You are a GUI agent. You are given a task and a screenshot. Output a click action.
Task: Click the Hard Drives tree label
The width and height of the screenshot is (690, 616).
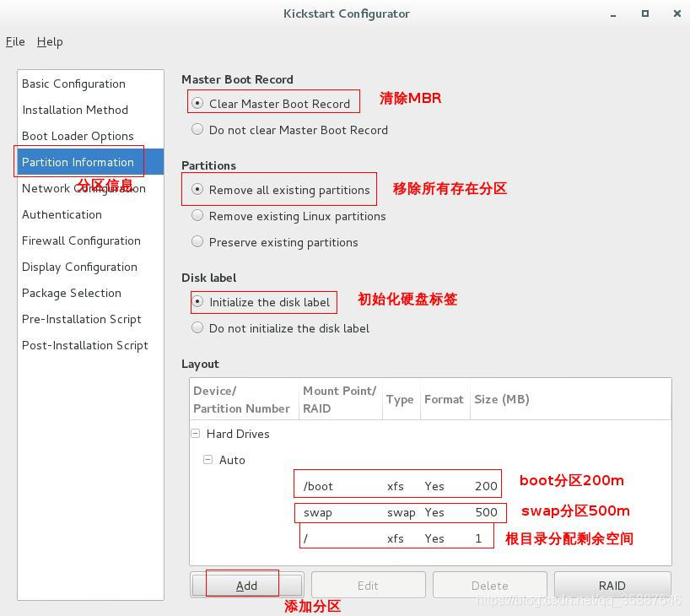pos(238,434)
